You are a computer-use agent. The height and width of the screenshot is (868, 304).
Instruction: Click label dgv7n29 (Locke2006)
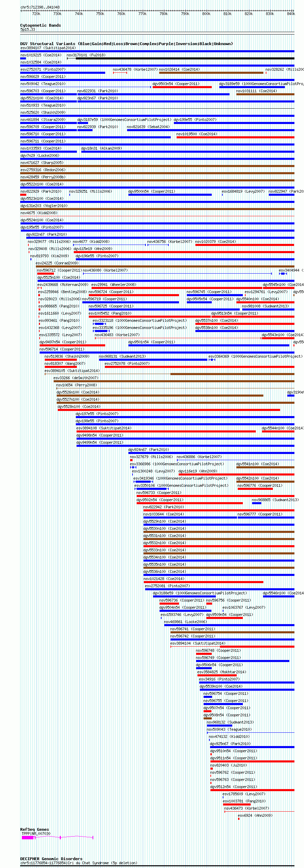[40, 155]
